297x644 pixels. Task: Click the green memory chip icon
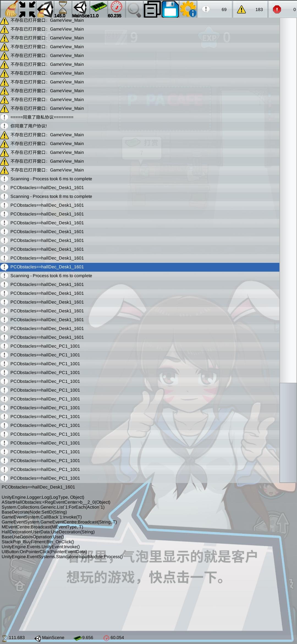98,9
